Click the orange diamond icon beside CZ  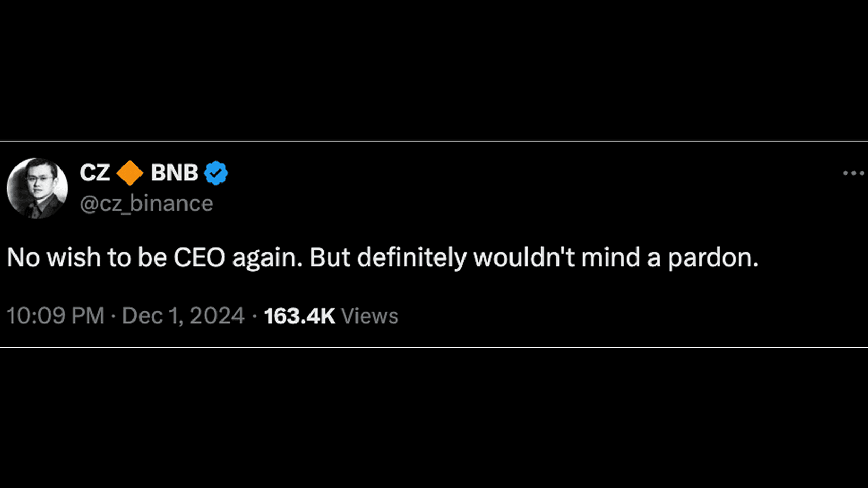130,173
